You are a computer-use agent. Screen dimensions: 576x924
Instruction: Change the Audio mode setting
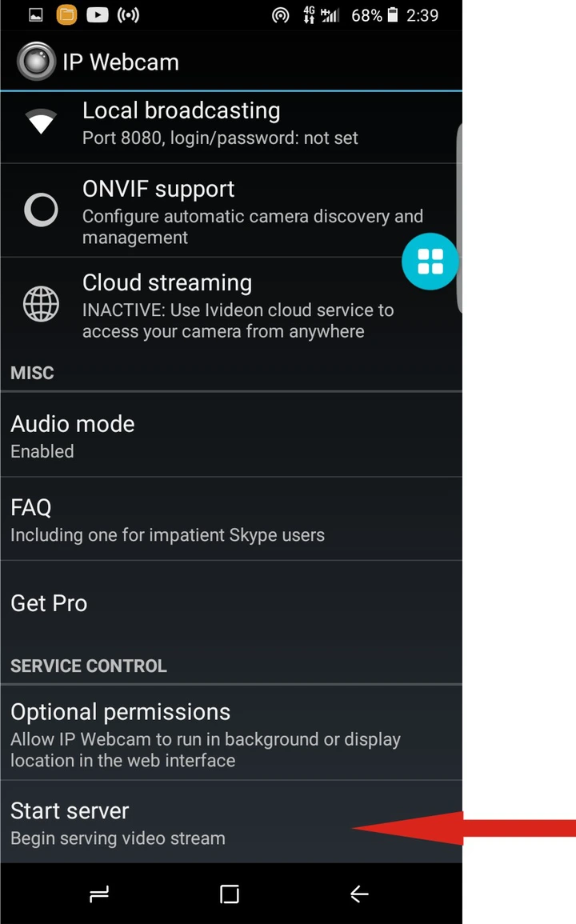(231, 435)
